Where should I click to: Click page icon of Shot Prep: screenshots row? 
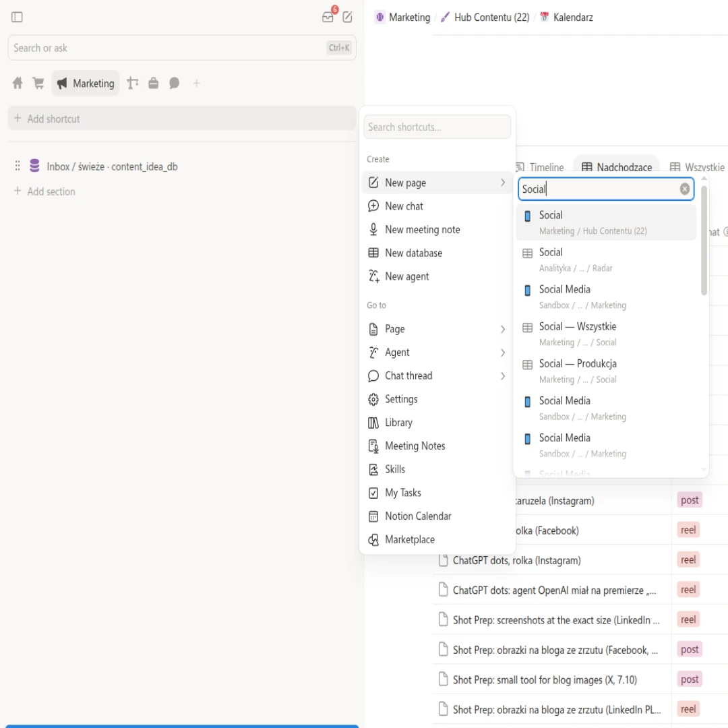click(x=444, y=619)
